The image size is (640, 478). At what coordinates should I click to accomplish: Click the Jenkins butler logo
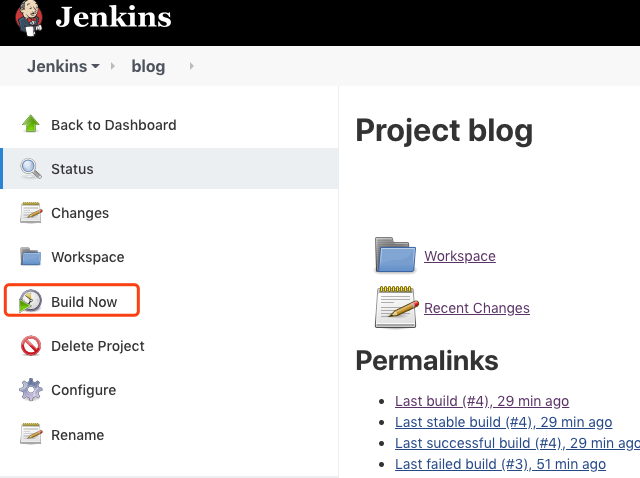[x=29, y=18]
